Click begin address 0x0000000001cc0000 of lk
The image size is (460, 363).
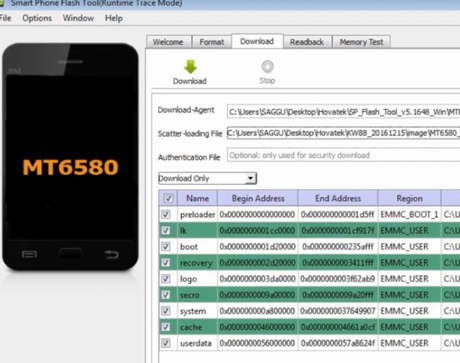(257, 230)
